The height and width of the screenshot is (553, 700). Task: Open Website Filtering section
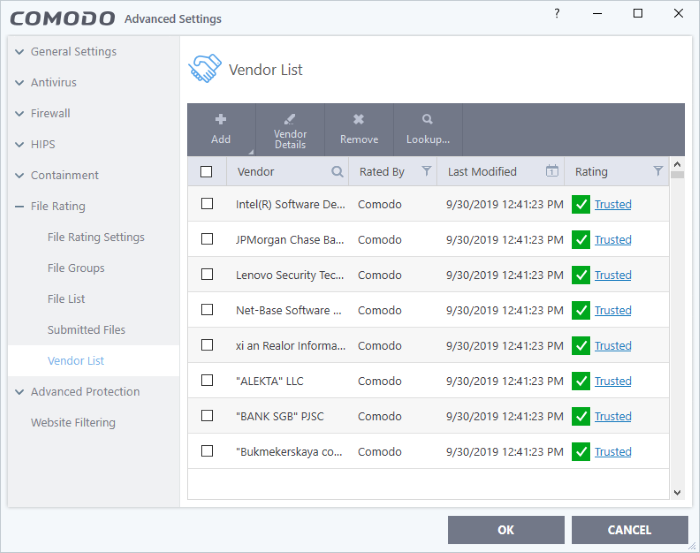pos(73,422)
